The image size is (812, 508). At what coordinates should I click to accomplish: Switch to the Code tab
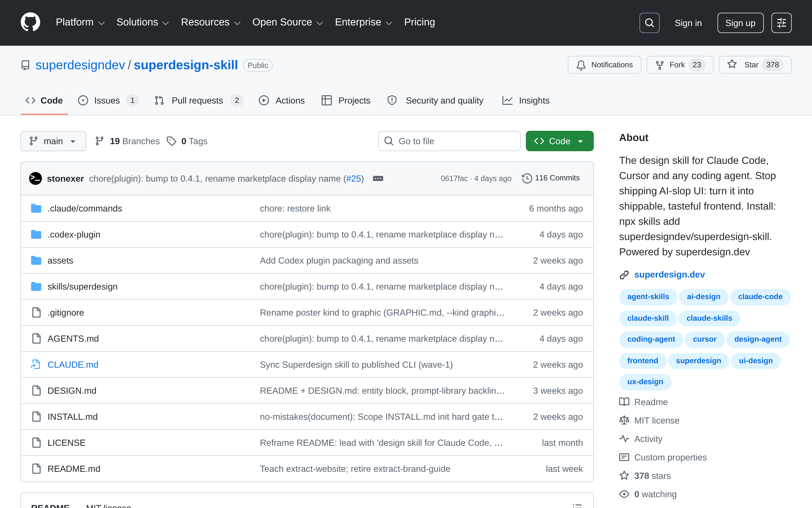click(44, 100)
